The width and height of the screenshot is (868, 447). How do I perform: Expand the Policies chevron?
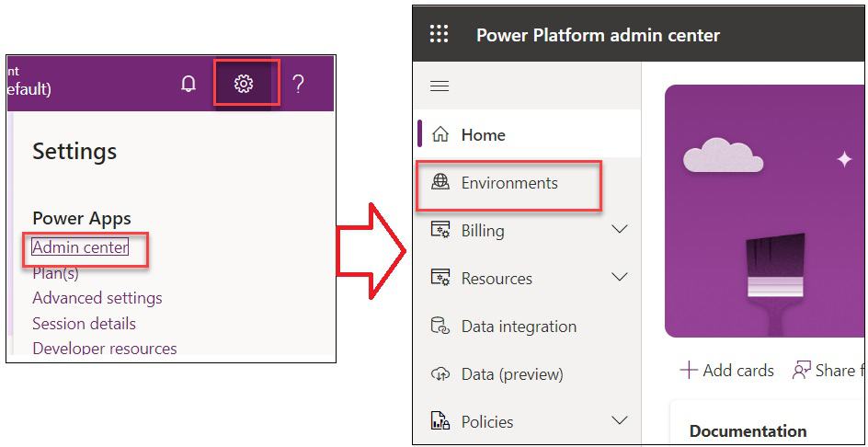point(621,420)
